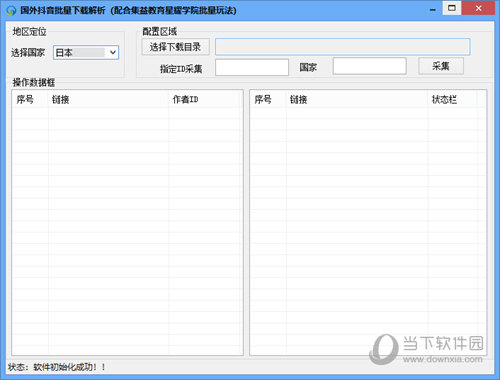Open the 选择国家 country dropdown showing 日本
500x380 pixels.
point(86,52)
